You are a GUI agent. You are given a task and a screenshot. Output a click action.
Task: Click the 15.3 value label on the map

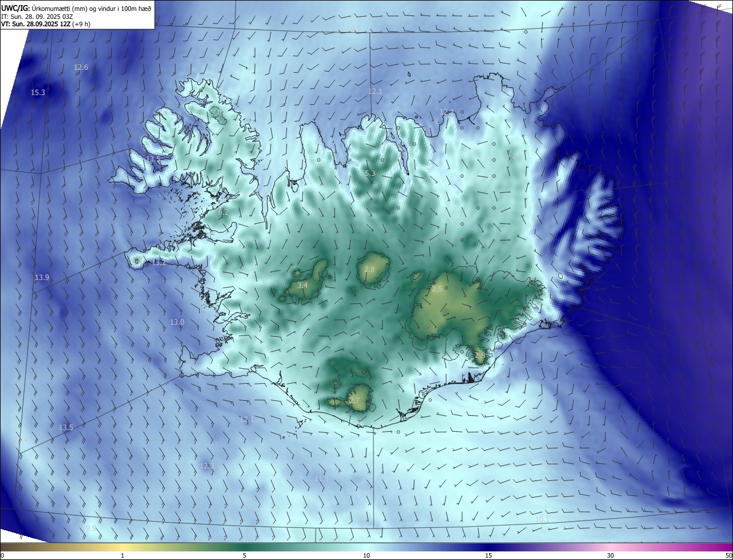click(38, 92)
